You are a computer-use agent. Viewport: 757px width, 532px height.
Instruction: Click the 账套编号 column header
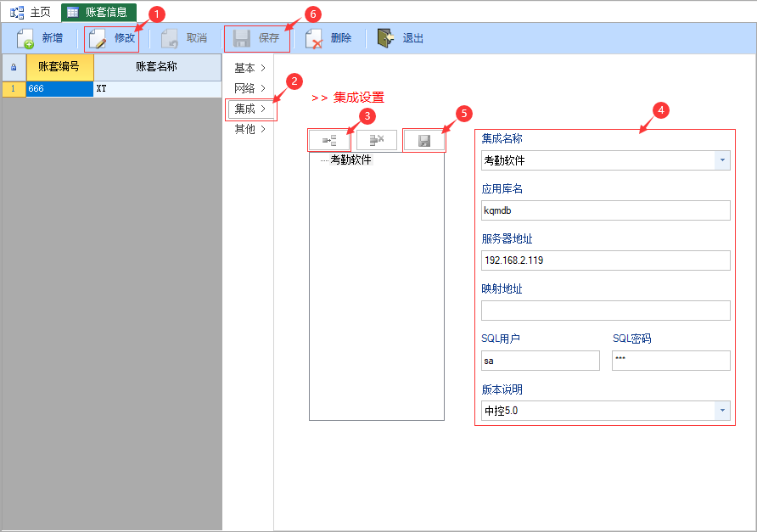point(60,67)
